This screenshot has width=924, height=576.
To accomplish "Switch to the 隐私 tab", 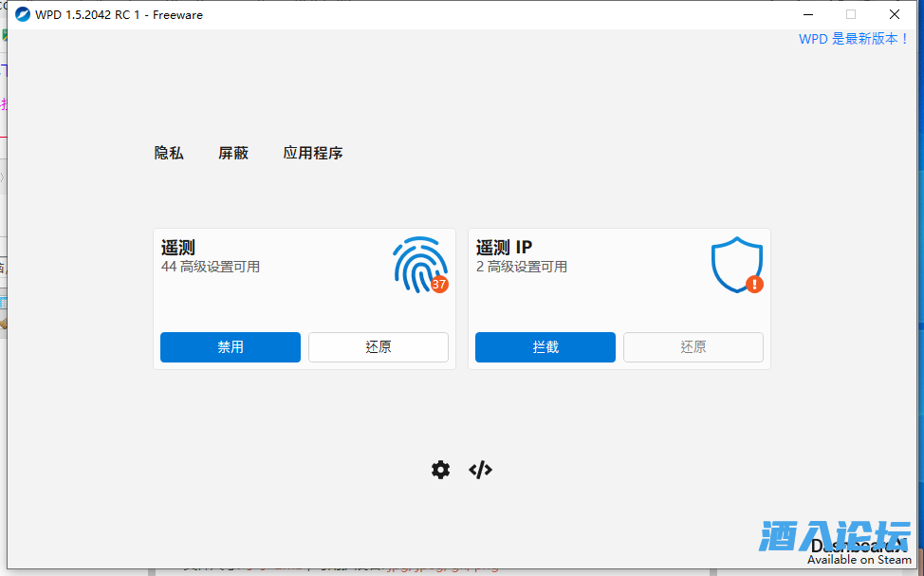I will tap(169, 154).
